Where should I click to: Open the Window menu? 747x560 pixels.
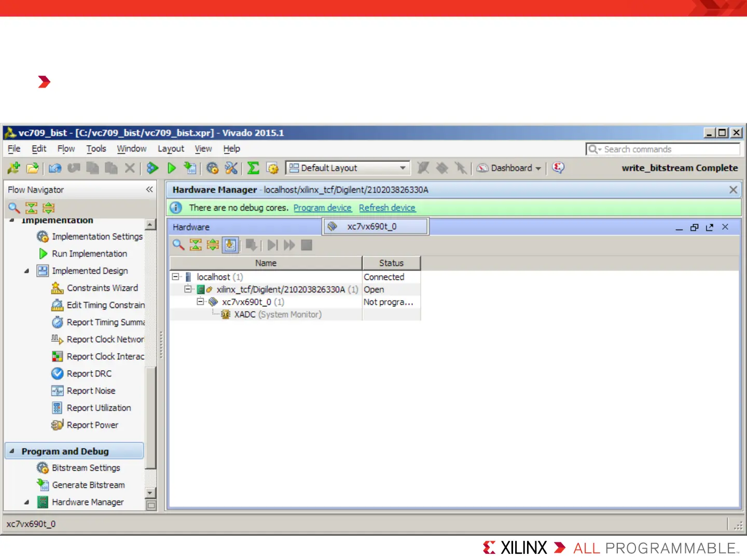point(132,149)
